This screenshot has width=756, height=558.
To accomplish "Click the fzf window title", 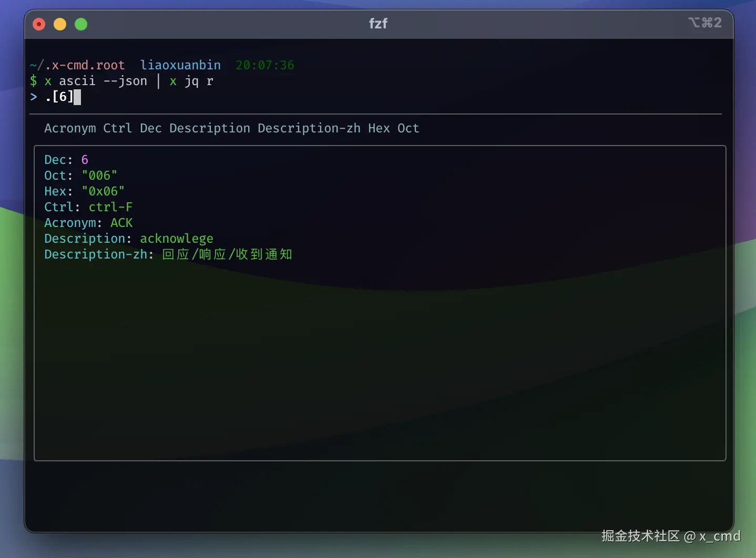I will tap(378, 24).
